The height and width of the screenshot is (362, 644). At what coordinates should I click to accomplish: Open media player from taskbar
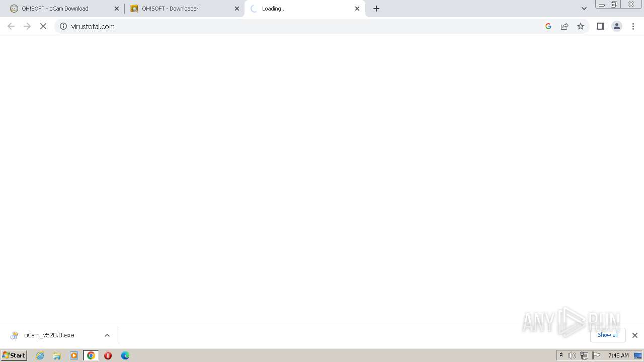(74, 355)
